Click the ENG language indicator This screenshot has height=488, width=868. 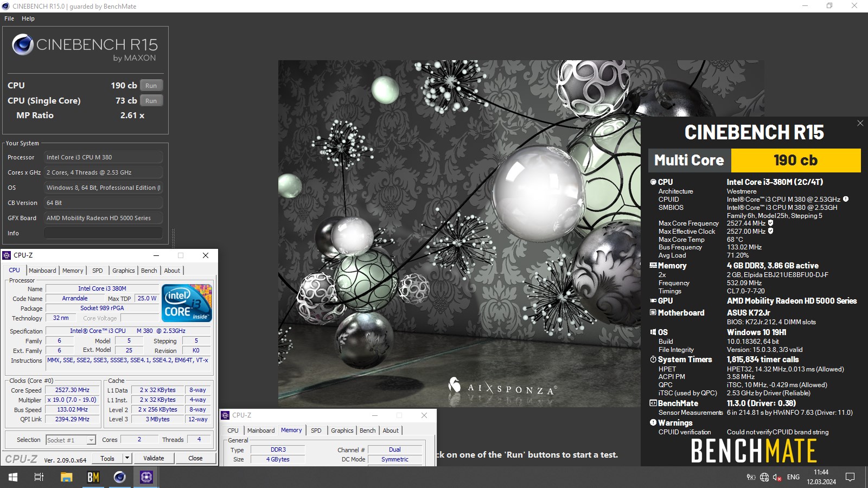click(793, 477)
